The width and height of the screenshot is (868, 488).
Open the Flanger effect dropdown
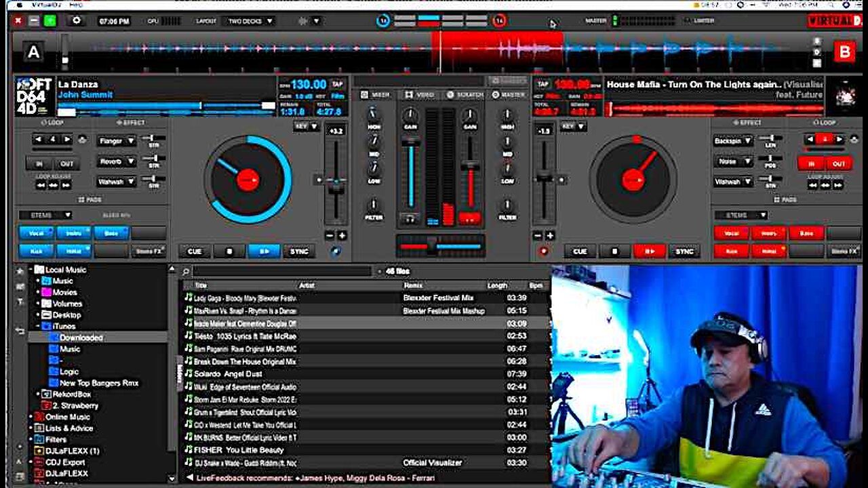pyautogui.click(x=117, y=141)
